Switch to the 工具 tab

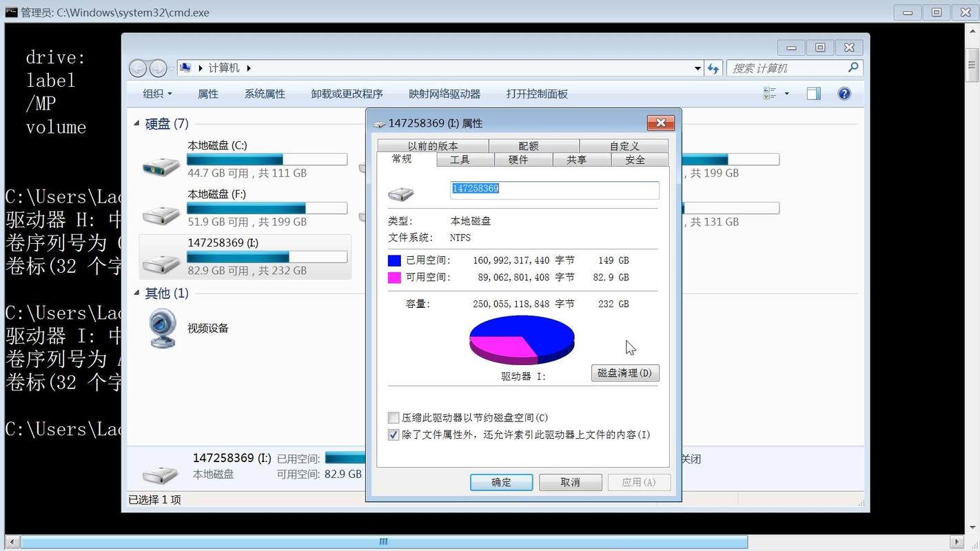[460, 159]
